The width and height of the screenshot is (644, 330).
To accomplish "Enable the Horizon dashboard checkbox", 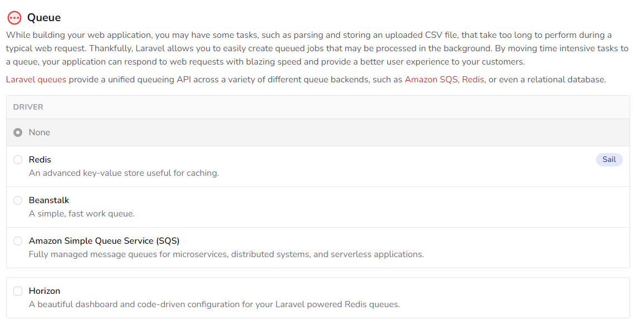I will coord(17,290).
